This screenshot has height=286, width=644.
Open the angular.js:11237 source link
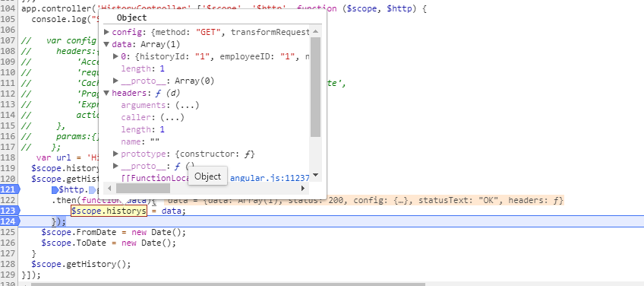pyautogui.click(x=270, y=178)
